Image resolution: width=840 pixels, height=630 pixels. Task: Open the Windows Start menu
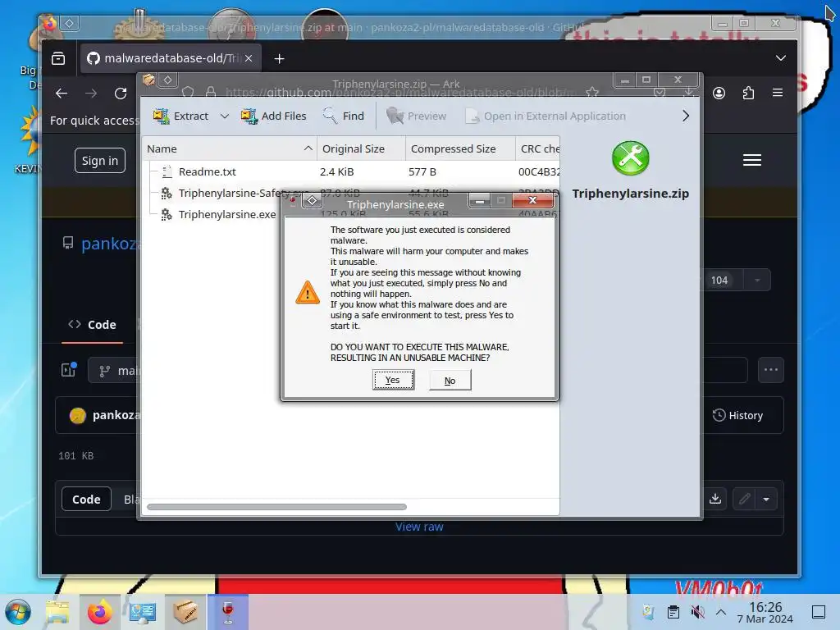(x=18, y=612)
